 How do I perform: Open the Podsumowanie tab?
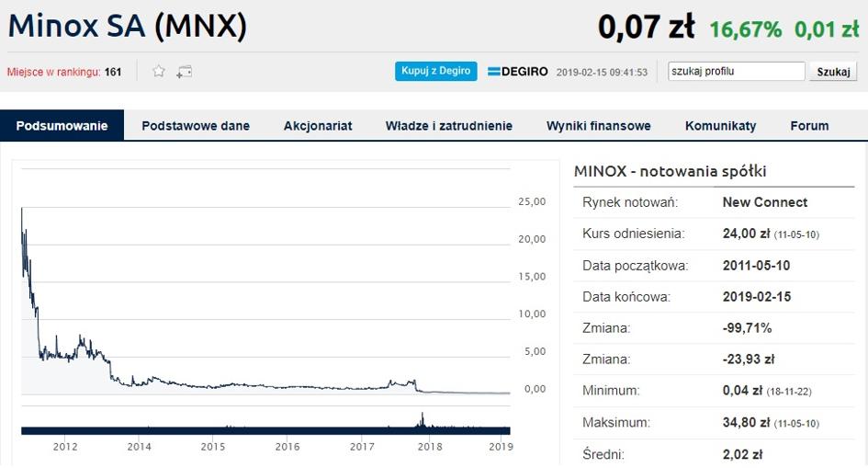(x=62, y=126)
